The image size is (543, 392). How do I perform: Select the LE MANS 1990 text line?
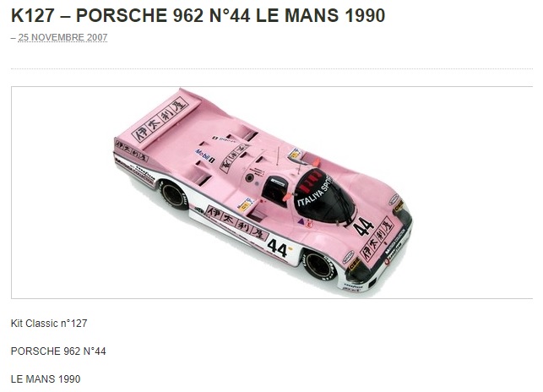coord(46,378)
